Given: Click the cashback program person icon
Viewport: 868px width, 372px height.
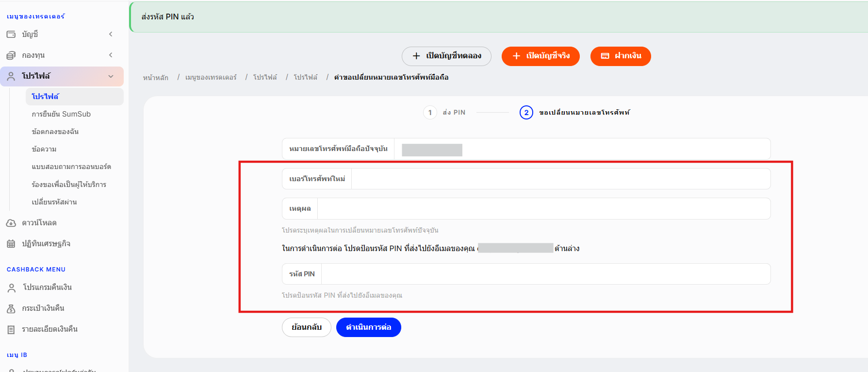Looking at the screenshot, I should (12, 288).
